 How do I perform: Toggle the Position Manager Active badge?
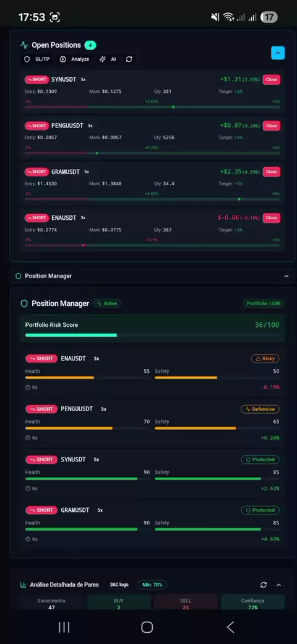pos(106,303)
